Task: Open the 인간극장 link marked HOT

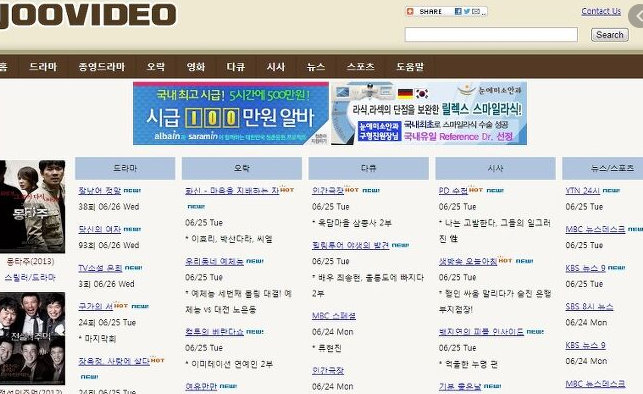Action: (x=328, y=191)
